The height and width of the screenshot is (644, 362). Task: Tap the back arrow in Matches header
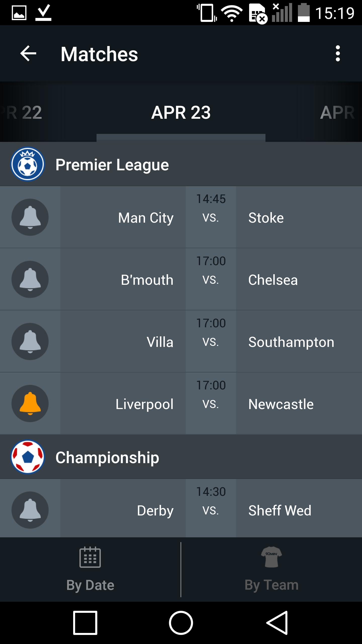click(x=28, y=54)
